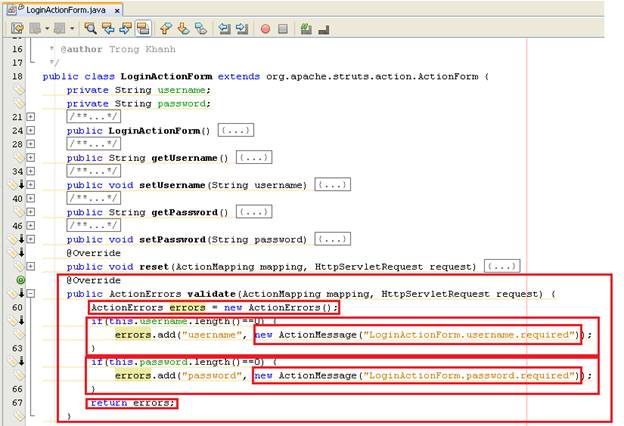Stop macro recording with square icon

[x=283, y=29]
